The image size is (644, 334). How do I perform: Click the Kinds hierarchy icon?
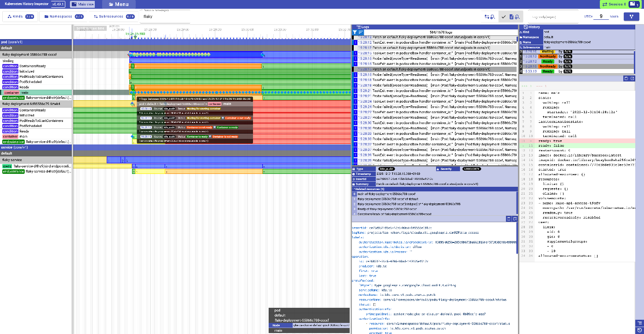9,17
